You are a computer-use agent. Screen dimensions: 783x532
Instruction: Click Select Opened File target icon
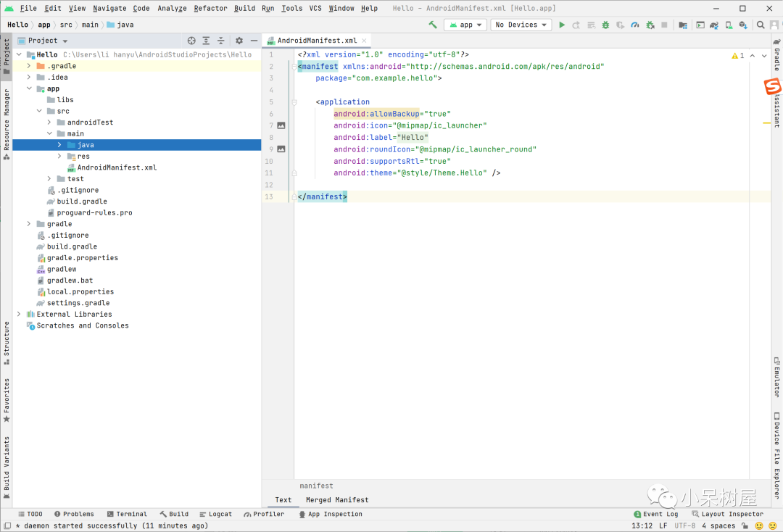[x=191, y=41]
